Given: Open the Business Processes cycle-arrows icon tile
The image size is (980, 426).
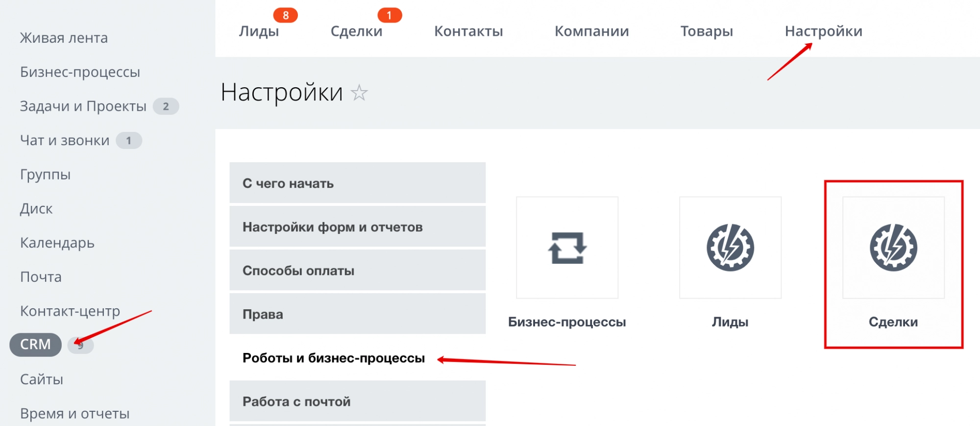Looking at the screenshot, I should pos(567,248).
